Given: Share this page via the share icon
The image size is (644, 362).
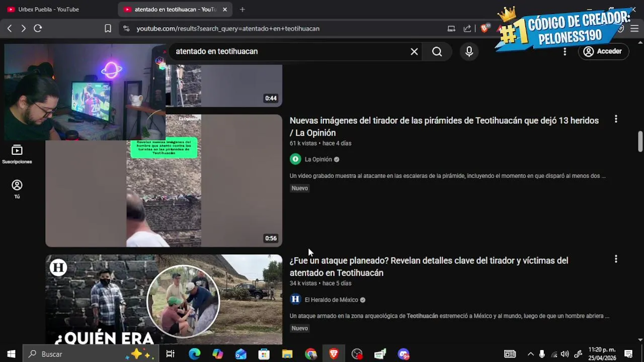Looking at the screenshot, I should point(467,29).
